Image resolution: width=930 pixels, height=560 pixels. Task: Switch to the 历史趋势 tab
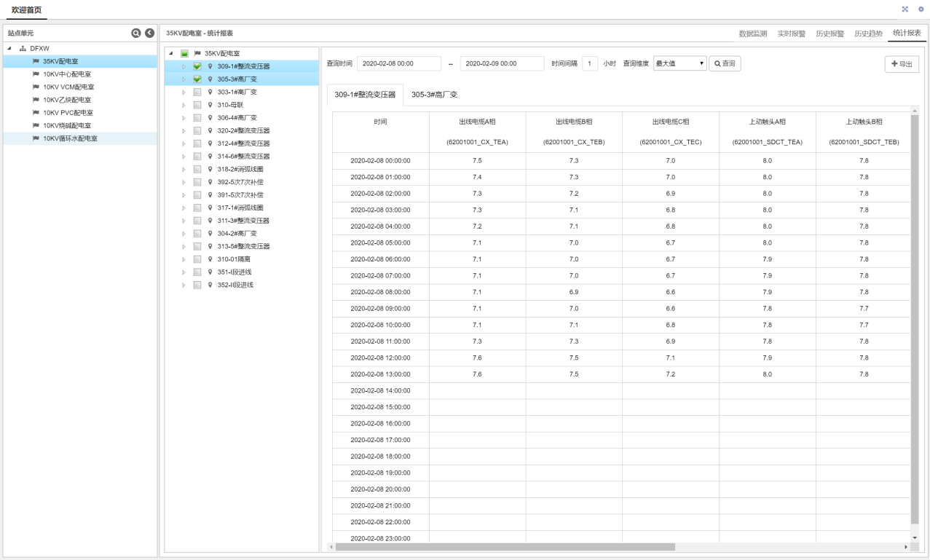click(x=869, y=33)
